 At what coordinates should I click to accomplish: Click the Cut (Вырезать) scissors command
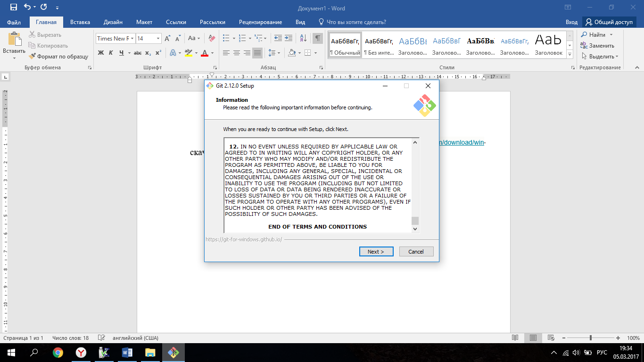coord(45,35)
